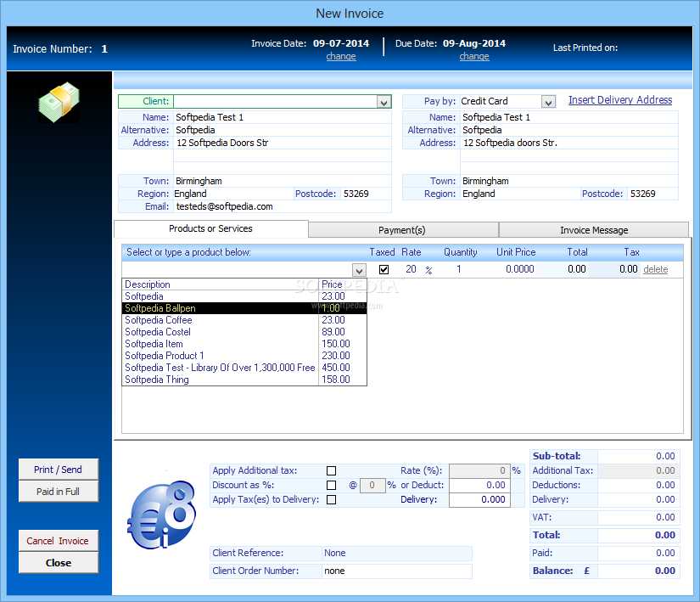This screenshot has width=700, height=602.
Task: Click the Additional tax Rate (%) field
Action: coord(479,470)
